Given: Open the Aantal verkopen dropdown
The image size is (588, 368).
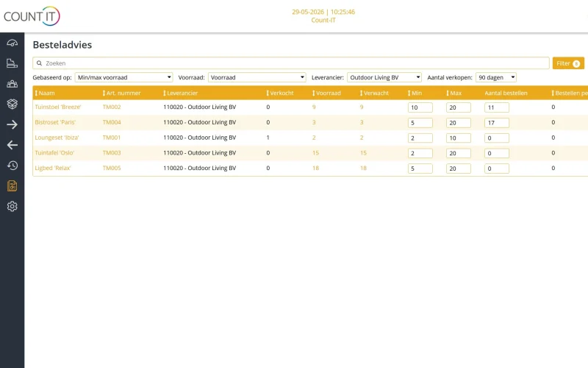Looking at the screenshot, I should pos(495,77).
